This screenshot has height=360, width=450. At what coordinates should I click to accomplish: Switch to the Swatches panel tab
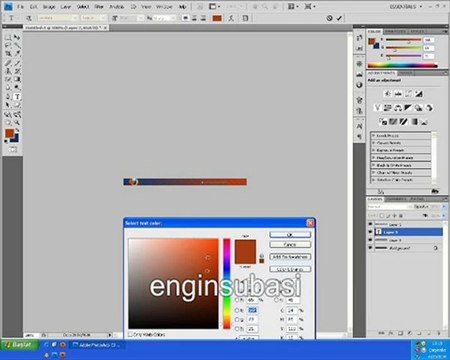[x=395, y=31]
